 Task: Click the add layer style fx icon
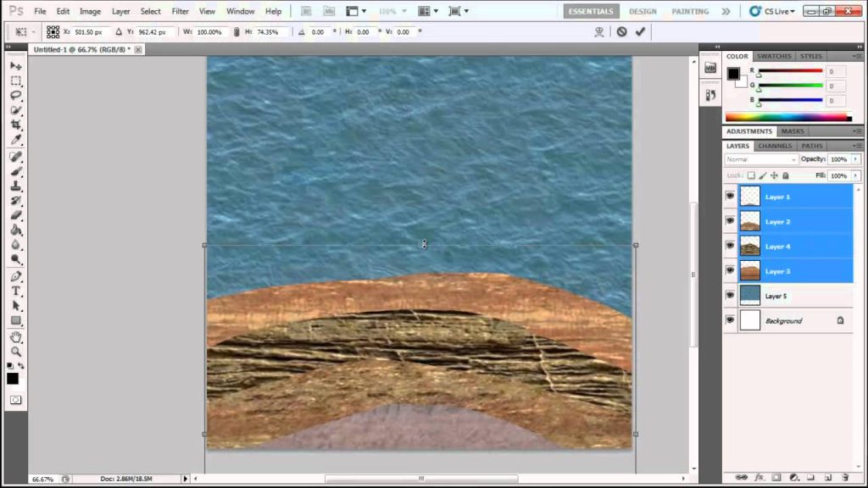759,478
